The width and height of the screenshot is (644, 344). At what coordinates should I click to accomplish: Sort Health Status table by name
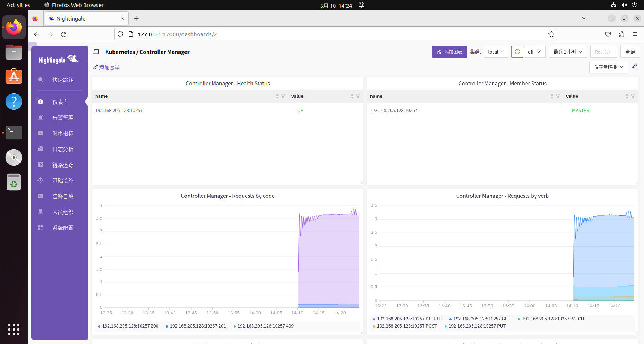click(277, 96)
